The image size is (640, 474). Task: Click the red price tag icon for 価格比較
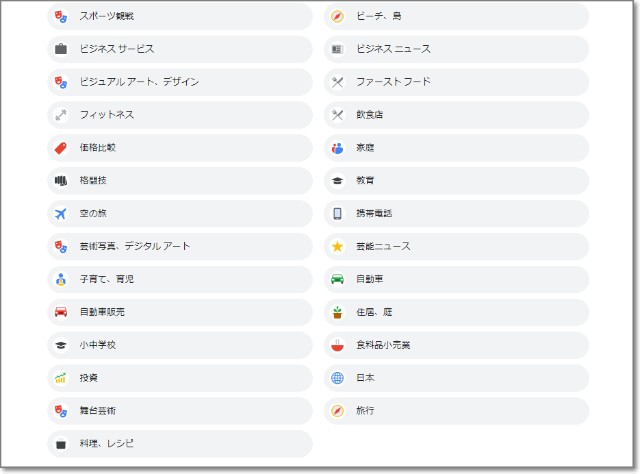[x=61, y=148]
